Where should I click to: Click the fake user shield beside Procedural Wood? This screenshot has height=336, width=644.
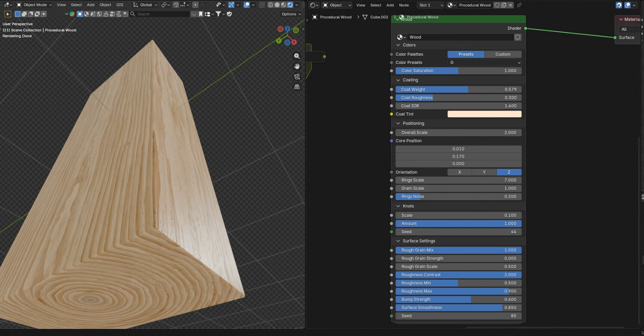click(497, 5)
